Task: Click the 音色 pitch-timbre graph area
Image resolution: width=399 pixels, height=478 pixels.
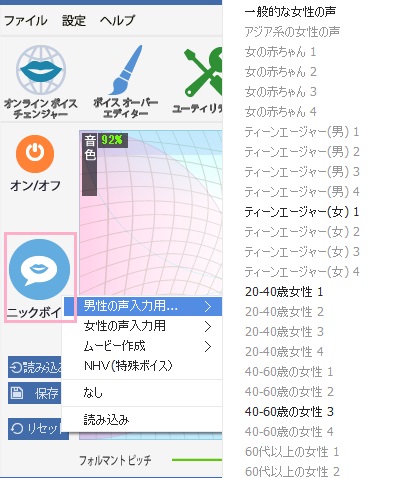Action: 151,213
